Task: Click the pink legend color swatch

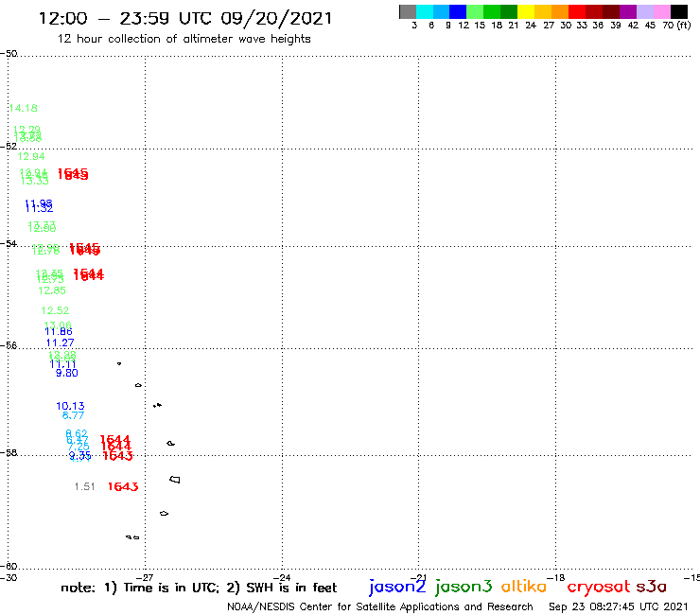Action: pyautogui.click(x=661, y=11)
